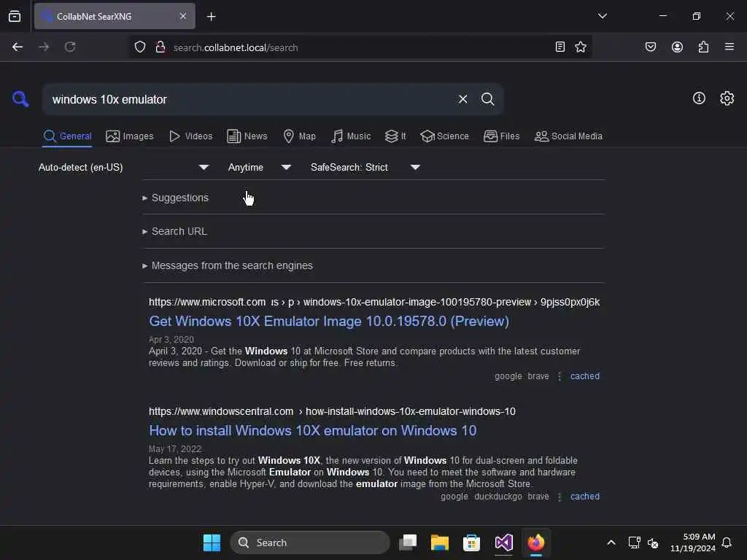Viewport: 747px width, 560px height.
Task: Open the network status tray icon
Action: (x=634, y=542)
